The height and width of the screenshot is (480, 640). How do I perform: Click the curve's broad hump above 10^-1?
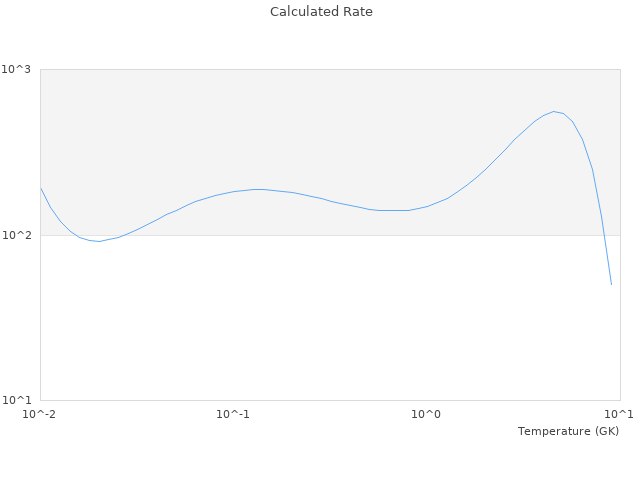coord(258,189)
